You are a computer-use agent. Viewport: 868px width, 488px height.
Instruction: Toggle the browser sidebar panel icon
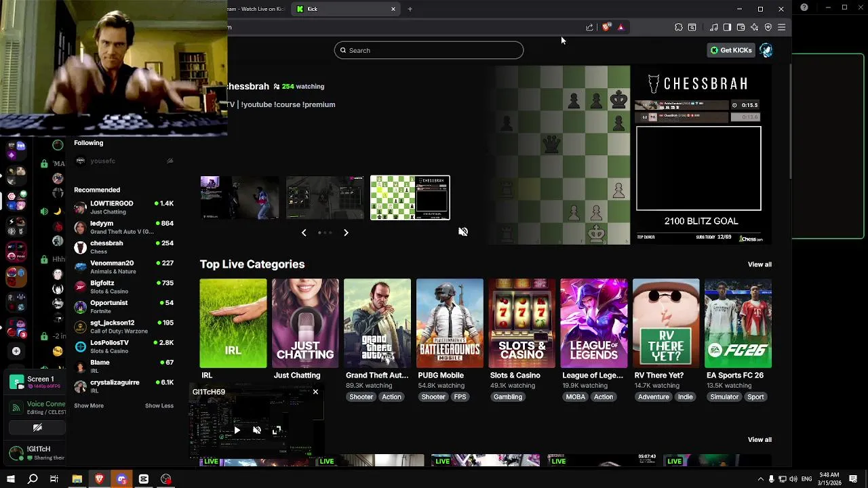pyautogui.click(x=727, y=27)
